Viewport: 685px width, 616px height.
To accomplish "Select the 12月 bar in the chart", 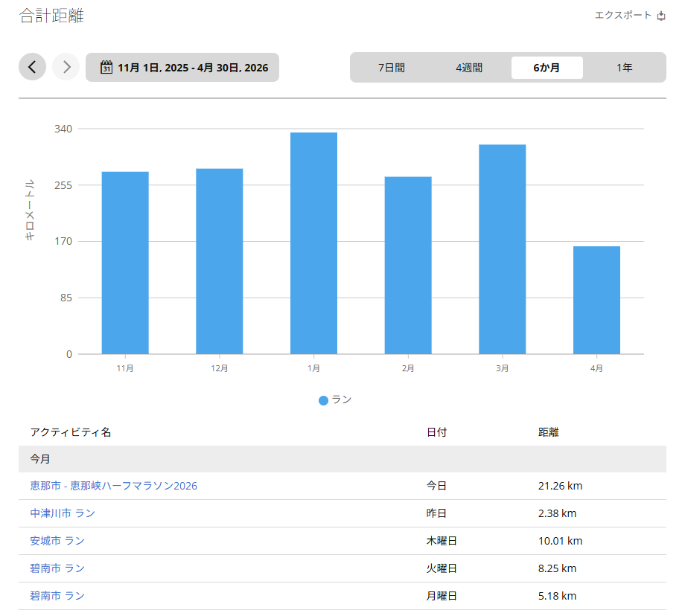I will pos(220,261).
